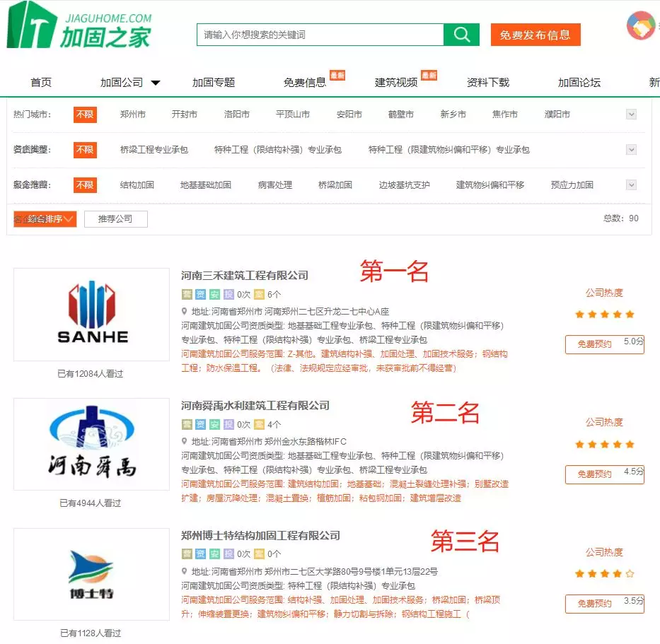This screenshot has width=660, height=644.
Task: Expand the 热门城市 row for more cities
Action: point(631,115)
